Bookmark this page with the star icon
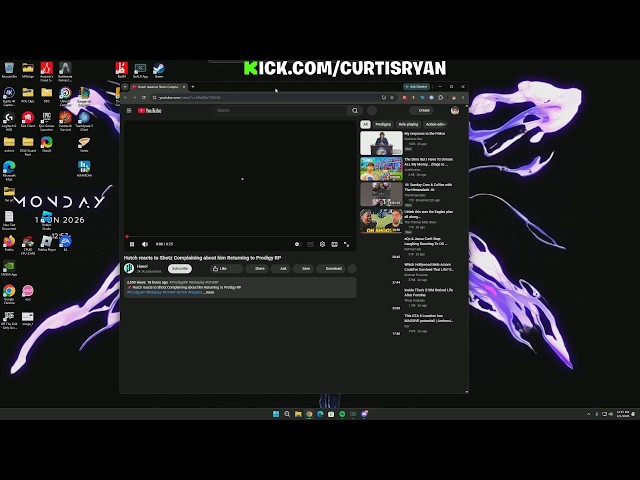 [x=392, y=98]
